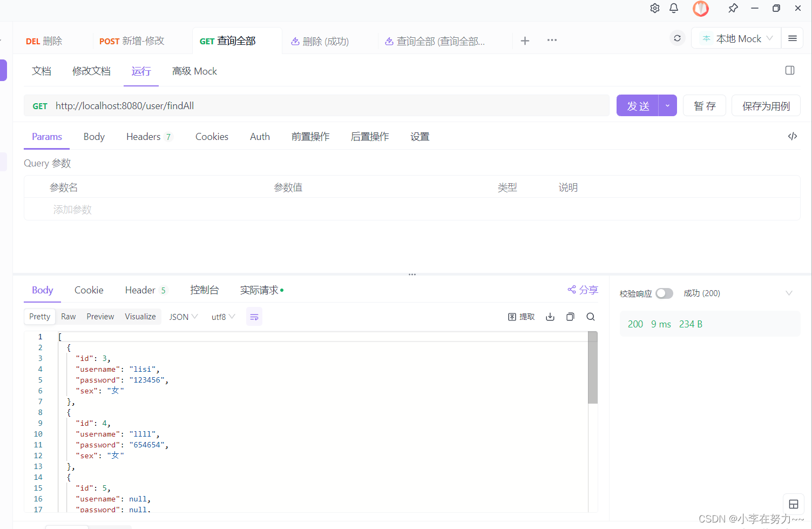
Task: Copy the response body
Action: click(x=570, y=317)
